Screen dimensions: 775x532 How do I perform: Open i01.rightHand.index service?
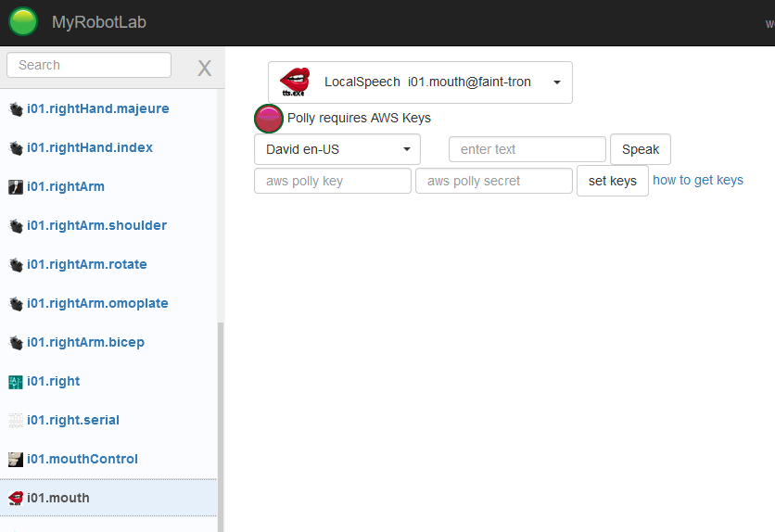pos(90,147)
